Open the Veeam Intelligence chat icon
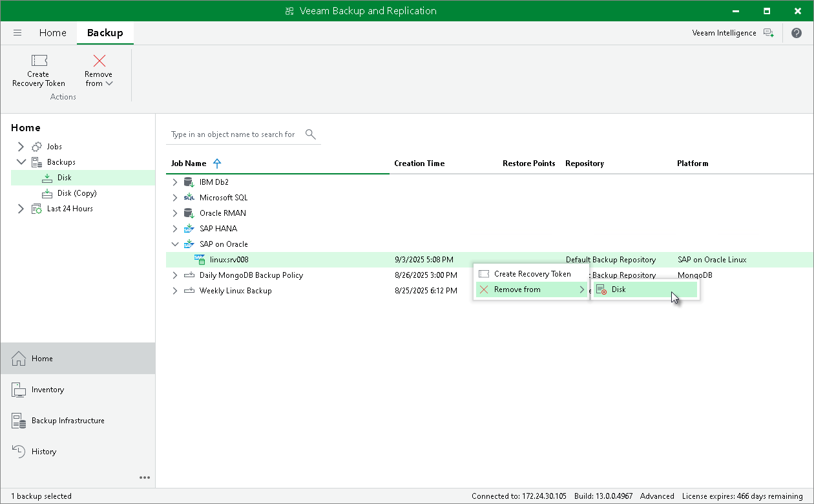 [x=768, y=33]
